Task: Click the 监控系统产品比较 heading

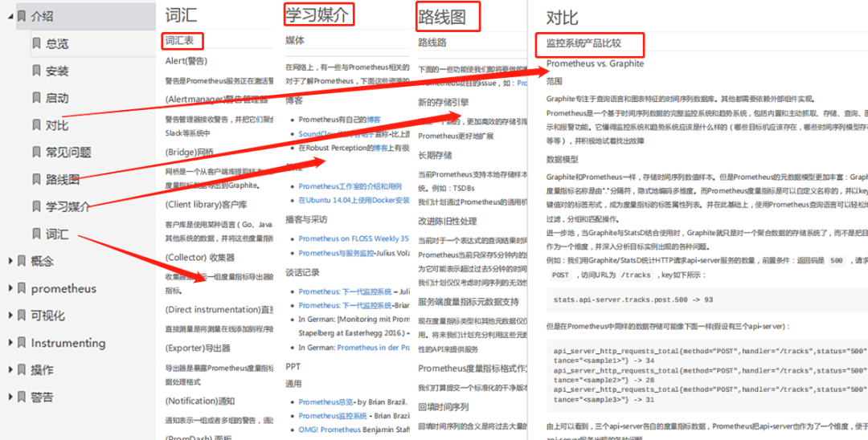Action: [595, 43]
